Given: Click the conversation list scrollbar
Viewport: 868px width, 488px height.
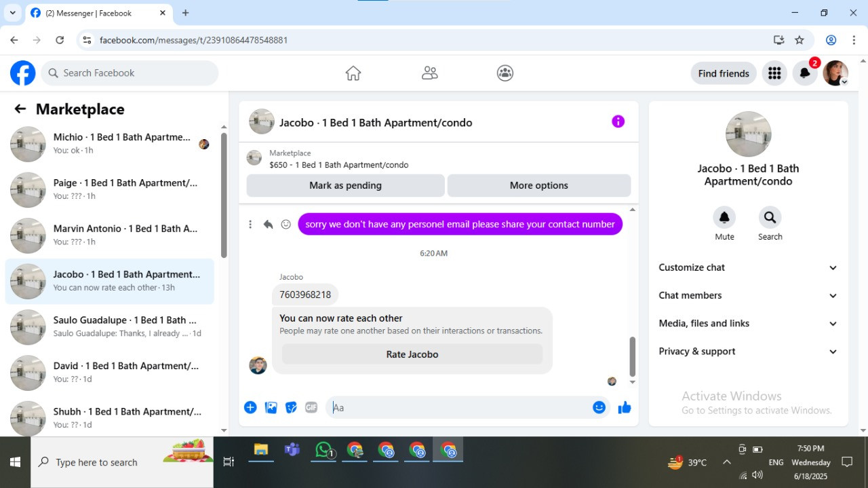Looking at the screenshot, I should point(224,195).
